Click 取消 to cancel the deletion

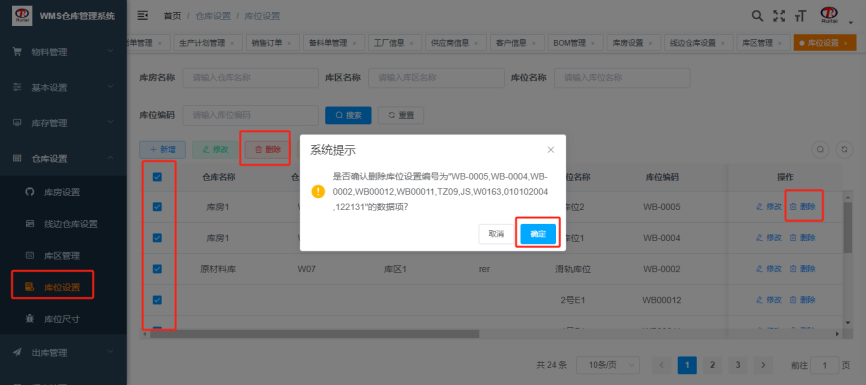[496, 234]
